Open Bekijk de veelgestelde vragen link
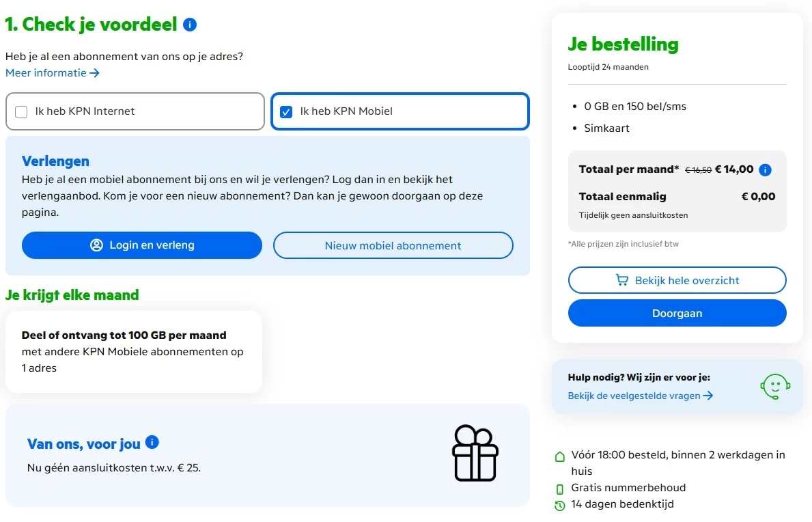Image resolution: width=812 pixels, height=522 pixels. coord(640,396)
